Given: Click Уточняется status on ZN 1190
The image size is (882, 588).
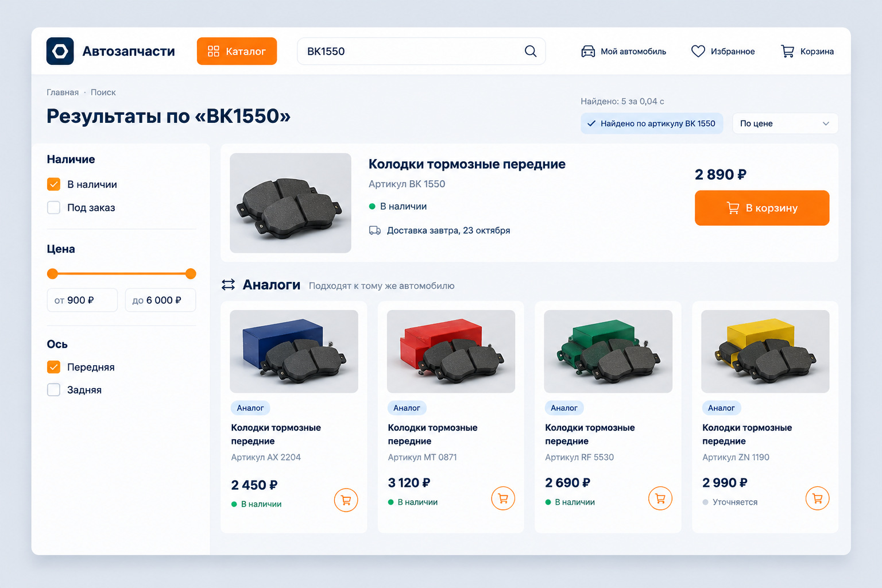Looking at the screenshot, I should pos(735,502).
